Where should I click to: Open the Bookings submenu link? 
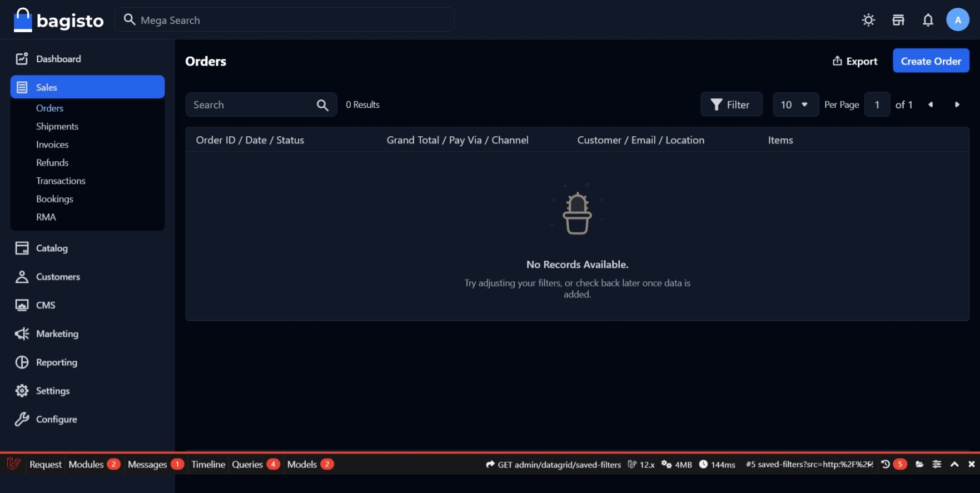[54, 199]
